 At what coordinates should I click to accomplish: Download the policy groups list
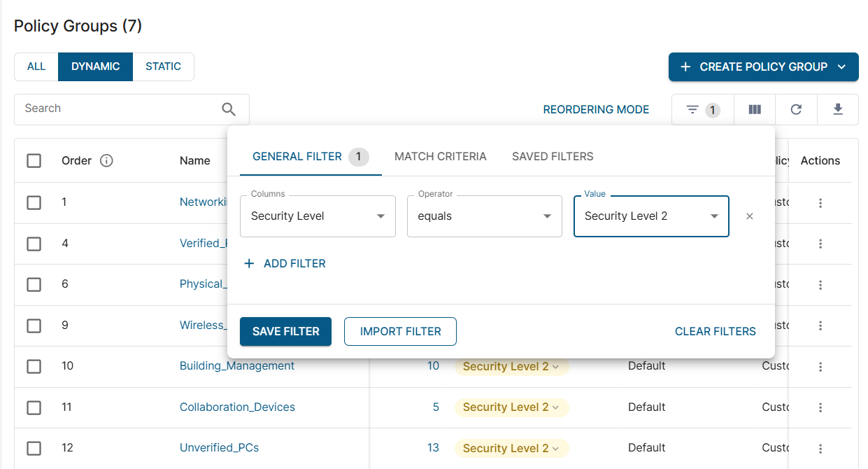838,110
